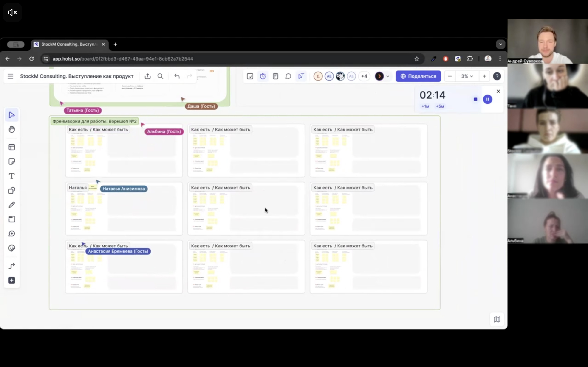Expand the dropdown beside orange avatar
Viewport: 588px width, 367px height.
388,76
